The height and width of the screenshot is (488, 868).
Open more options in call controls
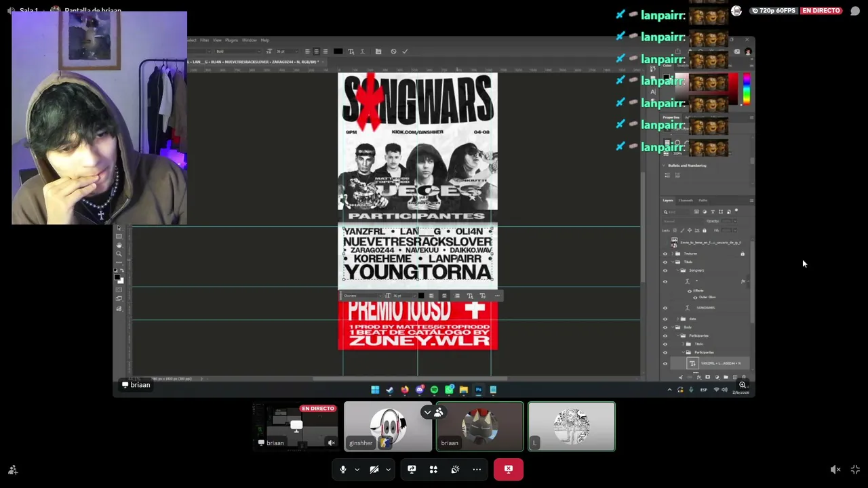pos(477,469)
